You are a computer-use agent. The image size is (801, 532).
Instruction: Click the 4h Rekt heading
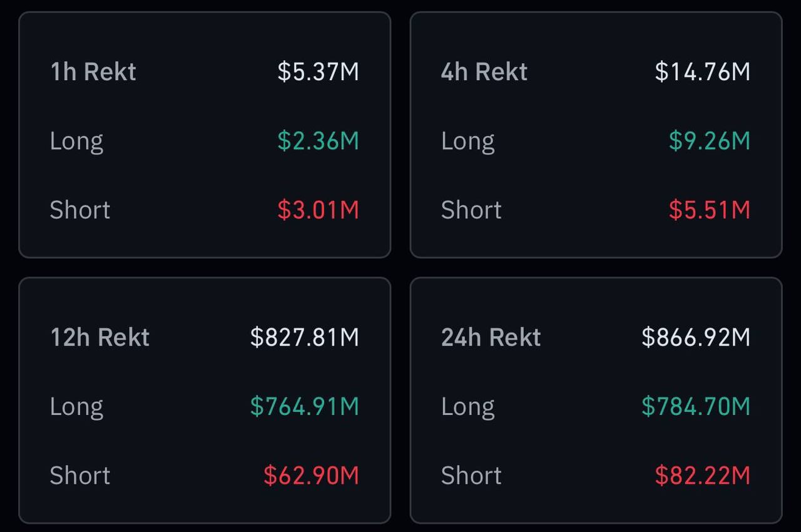484,72
